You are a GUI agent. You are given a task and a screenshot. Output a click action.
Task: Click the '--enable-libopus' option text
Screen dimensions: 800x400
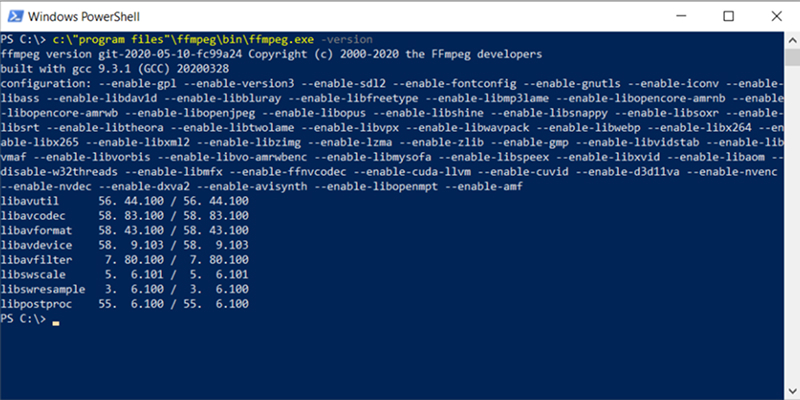(x=314, y=113)
